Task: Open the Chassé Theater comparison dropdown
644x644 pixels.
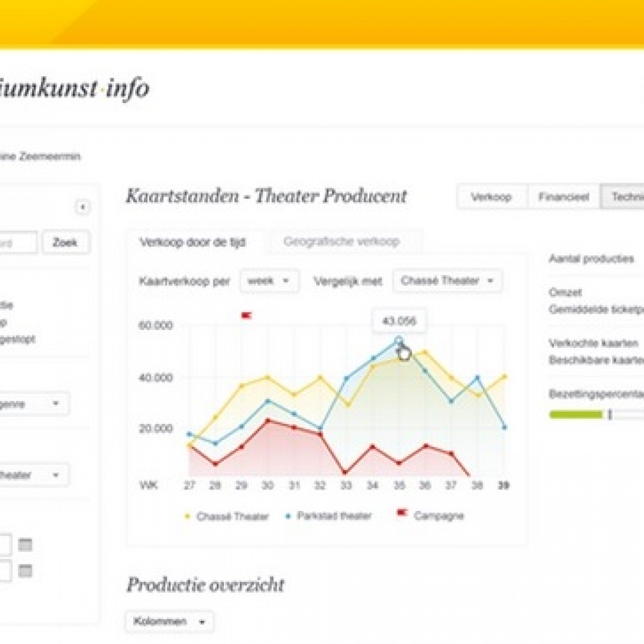Action: tap(448, 281)
